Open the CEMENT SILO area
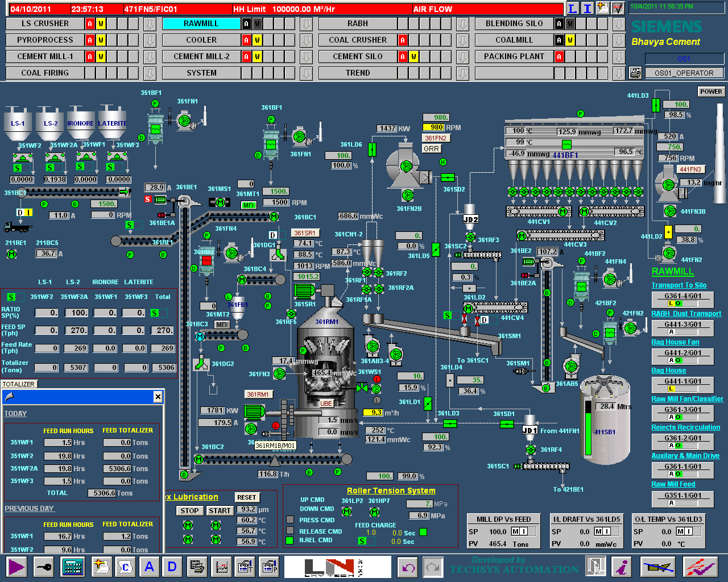The height and width of the screenshot is (582, 728). pos(358,57)
